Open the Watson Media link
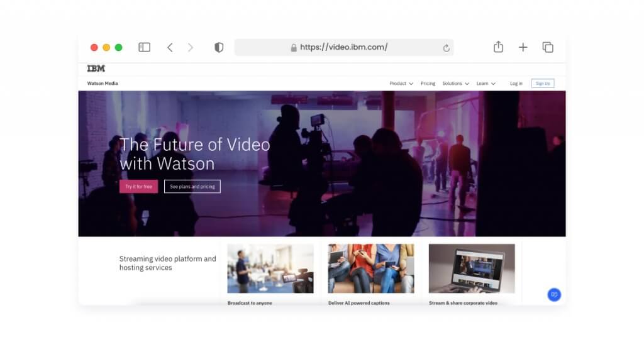 coord(103,84)
